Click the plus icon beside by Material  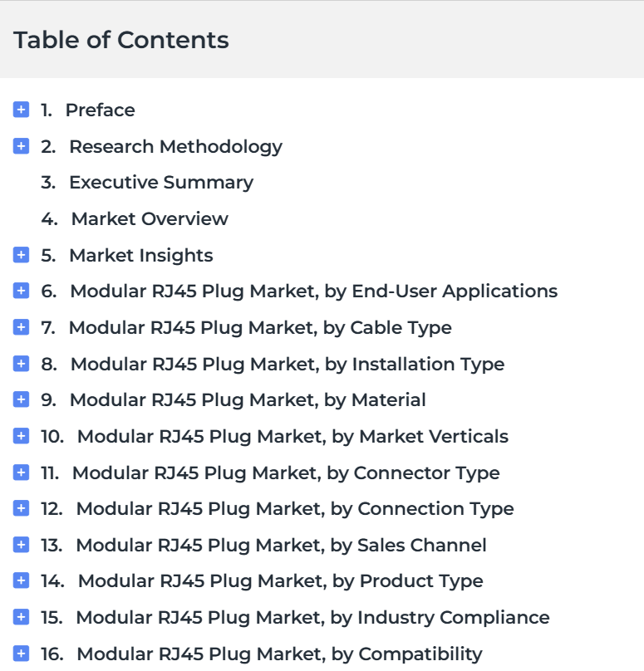click(x=21, y=399)
